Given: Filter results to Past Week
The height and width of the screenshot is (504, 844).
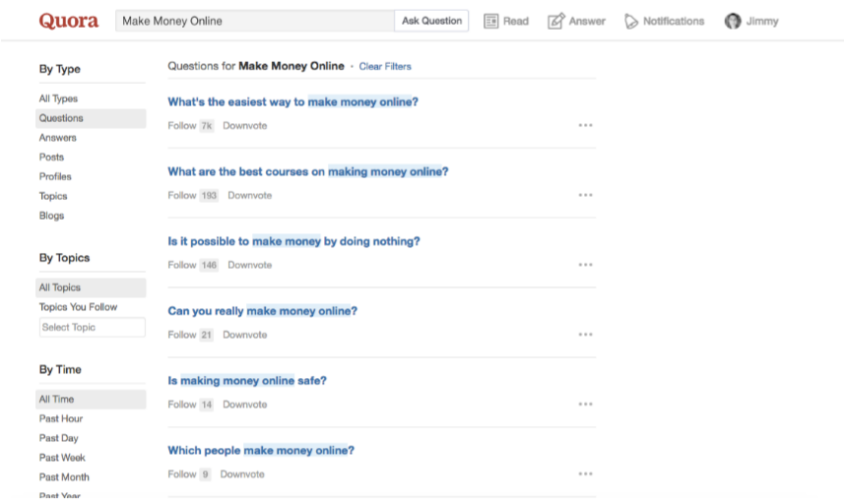Looking at the screenshot, I should pyautogui.click(x=62, y=458).
